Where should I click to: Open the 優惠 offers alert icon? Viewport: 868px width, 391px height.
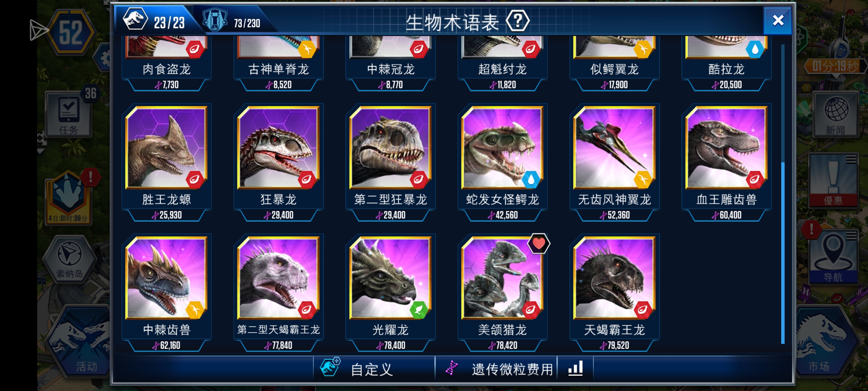coord(832,181)
